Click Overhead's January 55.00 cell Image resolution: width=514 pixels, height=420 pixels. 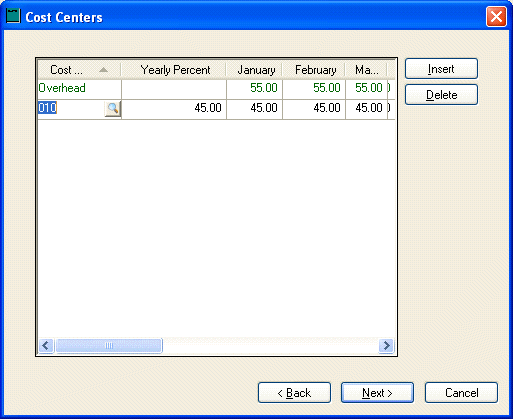255,88
